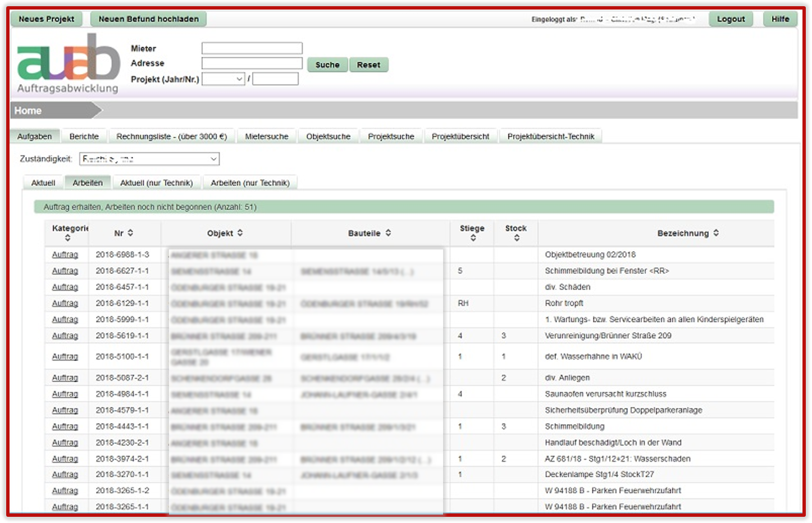
Task: Focus the Adresse input field
Action: click(x=252, y=63)
